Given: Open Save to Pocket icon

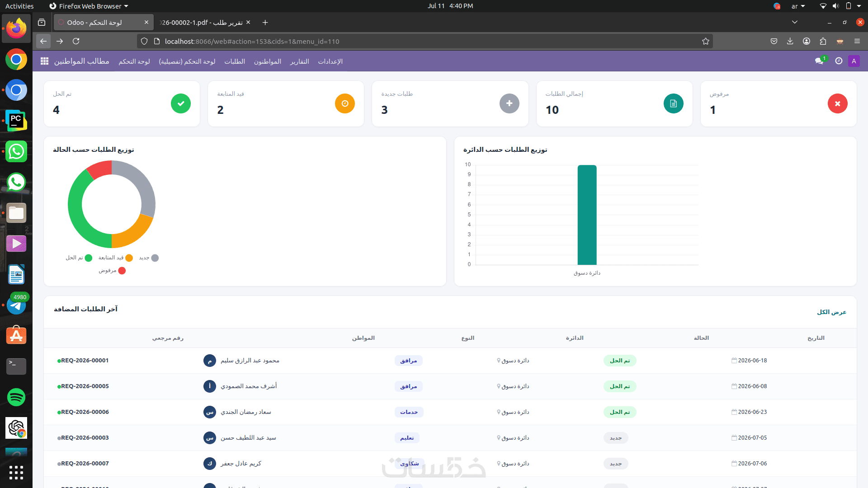Looking at the screenshot, I should pyautogui.click(x=774, y=41).
